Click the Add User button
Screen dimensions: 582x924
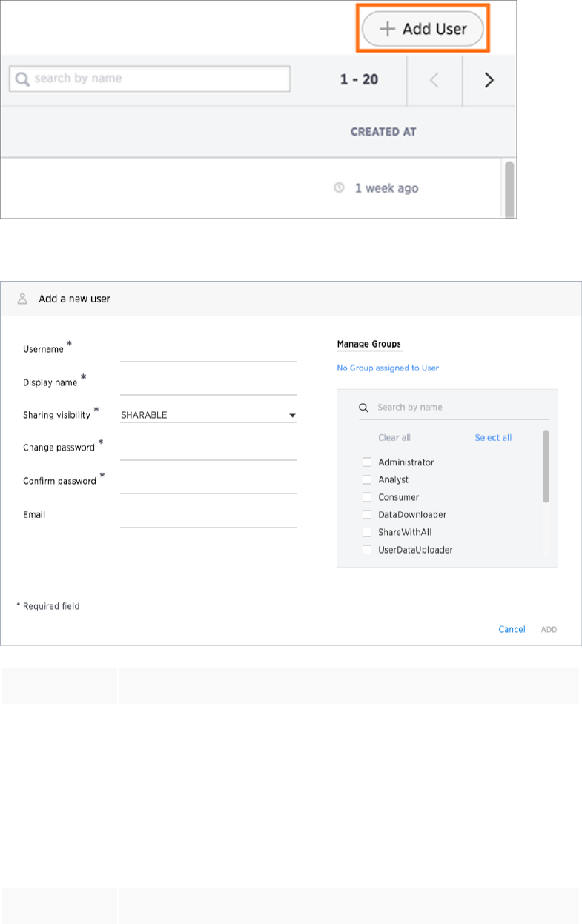tap(423, 30)
